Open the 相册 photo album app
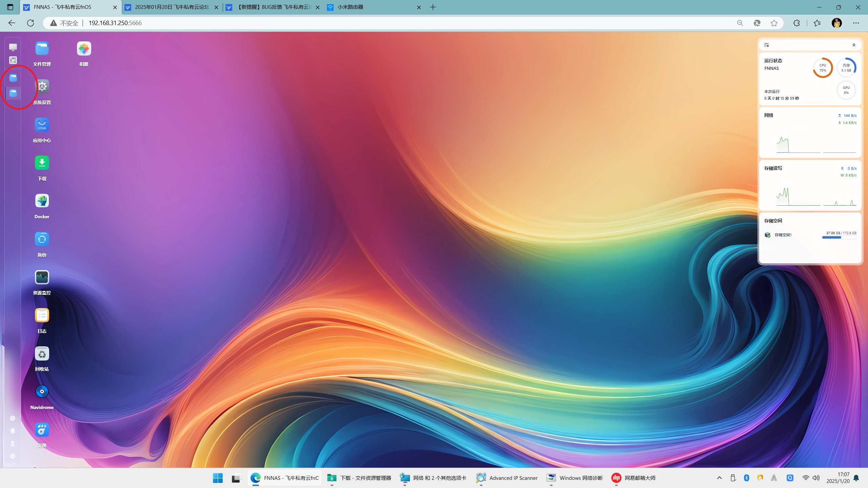 84,49
